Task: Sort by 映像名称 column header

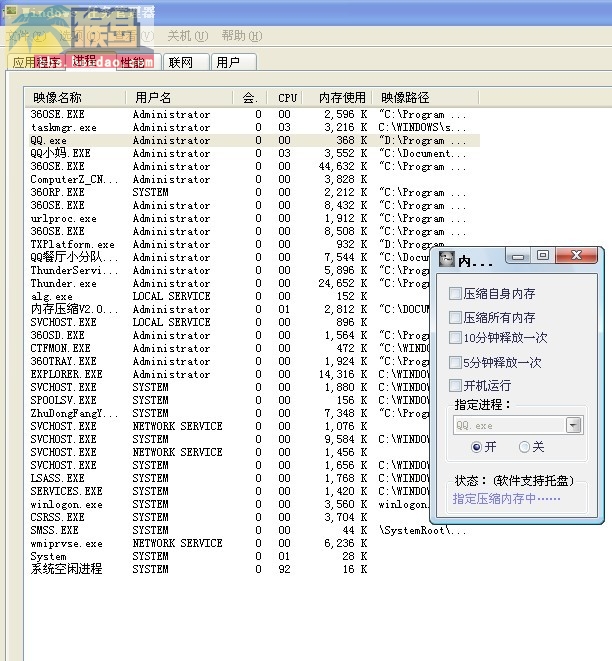Action: pyautogui.click(x=75, y=98)
